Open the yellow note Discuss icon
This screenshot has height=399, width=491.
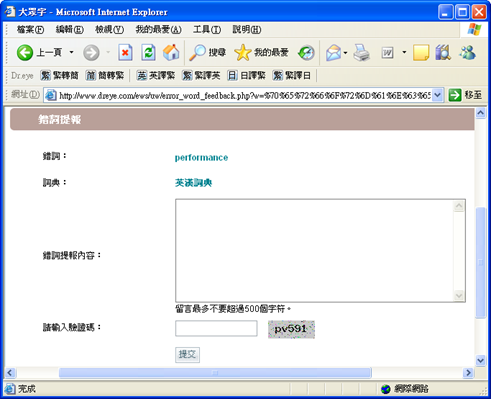(421, 53)
